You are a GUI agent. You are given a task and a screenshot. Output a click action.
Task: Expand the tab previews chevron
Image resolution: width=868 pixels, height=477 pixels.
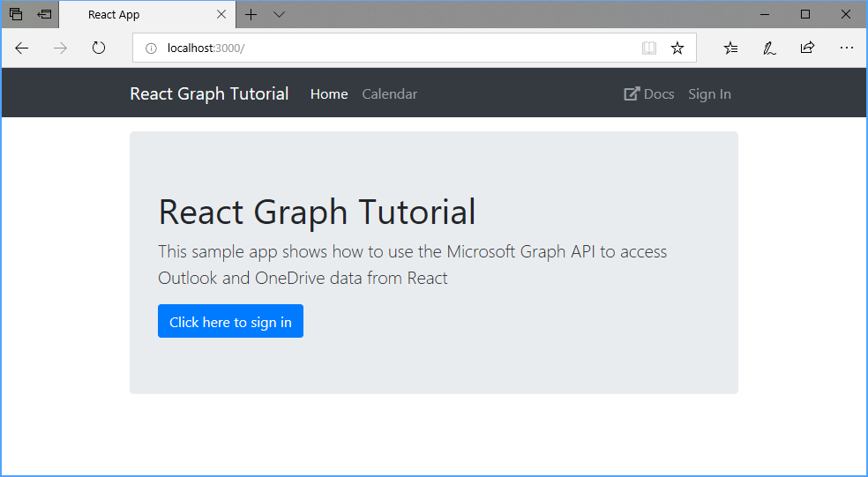[279, 14]
